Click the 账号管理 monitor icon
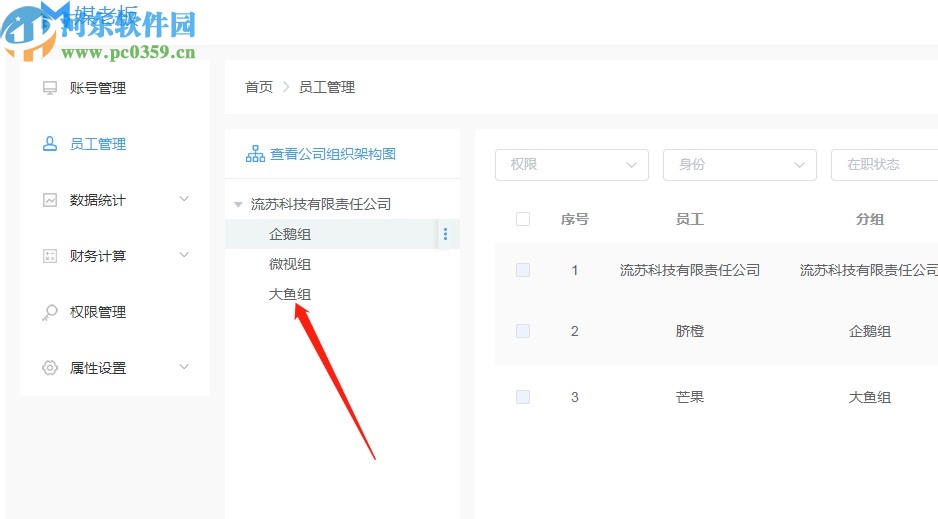This screenshot has height=519, width=938. pos(50,88)
